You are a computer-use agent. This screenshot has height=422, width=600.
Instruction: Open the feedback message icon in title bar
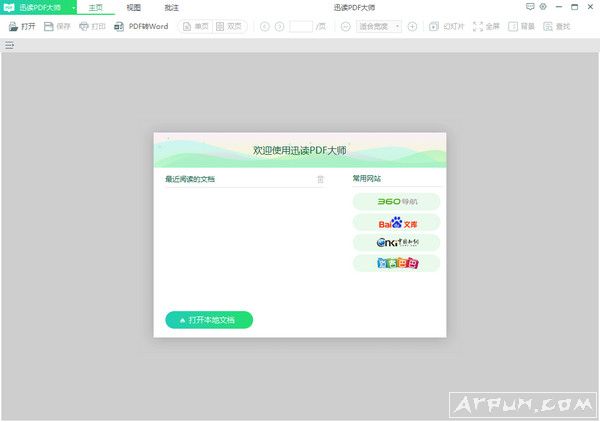pyautogui.click(x=530, y=7)
